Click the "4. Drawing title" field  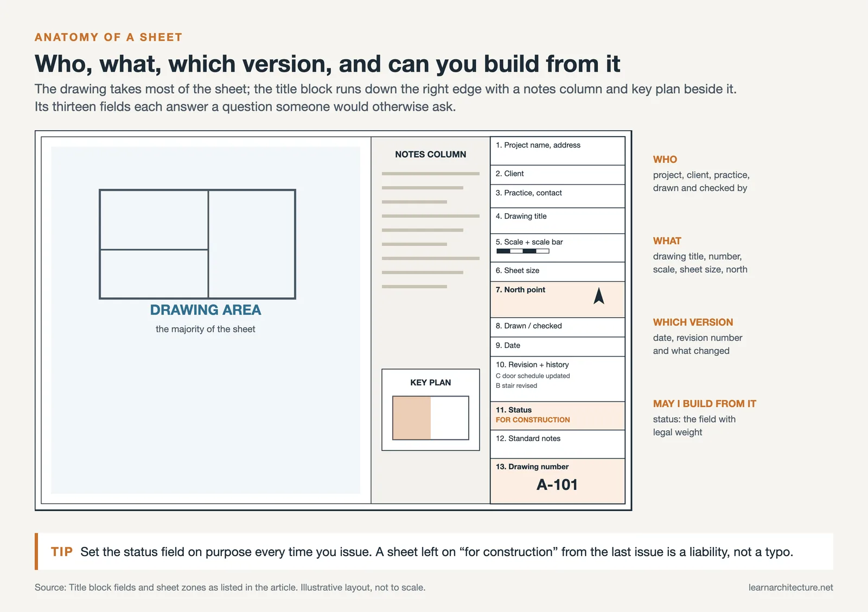coord(558,220)
